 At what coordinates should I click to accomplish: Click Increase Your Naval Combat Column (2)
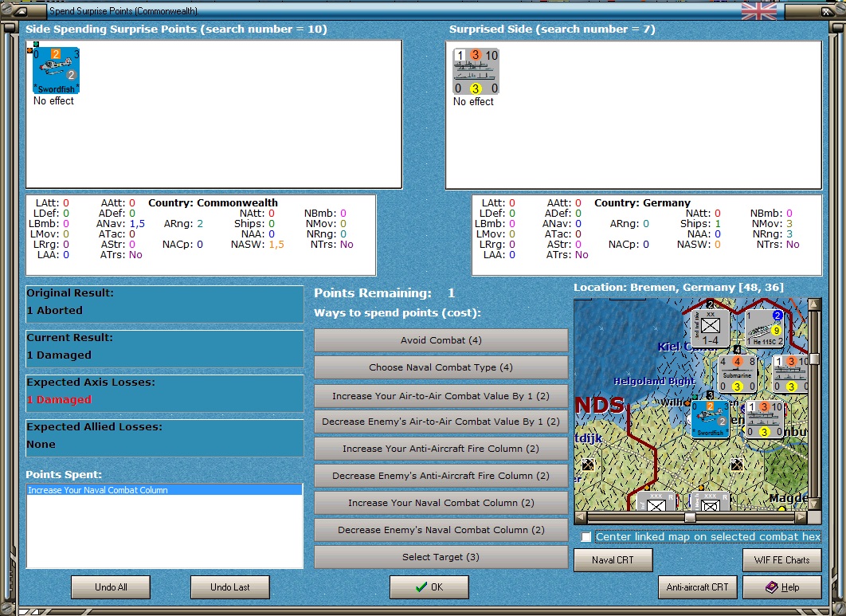(441, 503)
